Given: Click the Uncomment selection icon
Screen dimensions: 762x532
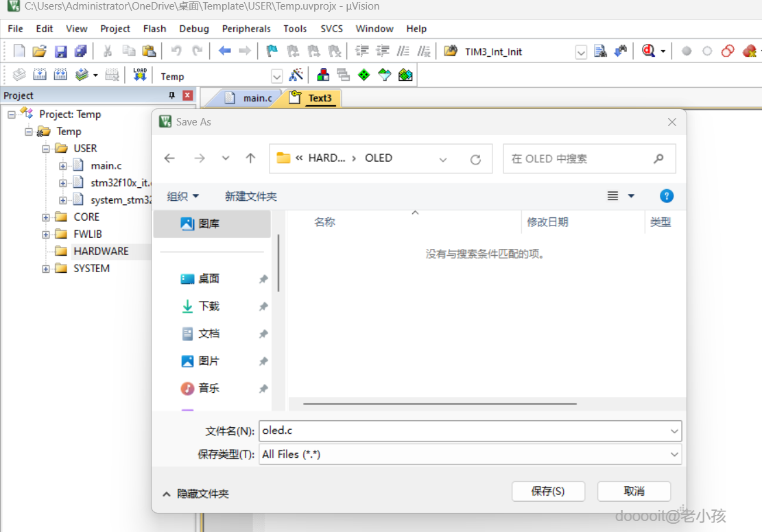Looking at the screenshot, I should (x=424, y=51).
